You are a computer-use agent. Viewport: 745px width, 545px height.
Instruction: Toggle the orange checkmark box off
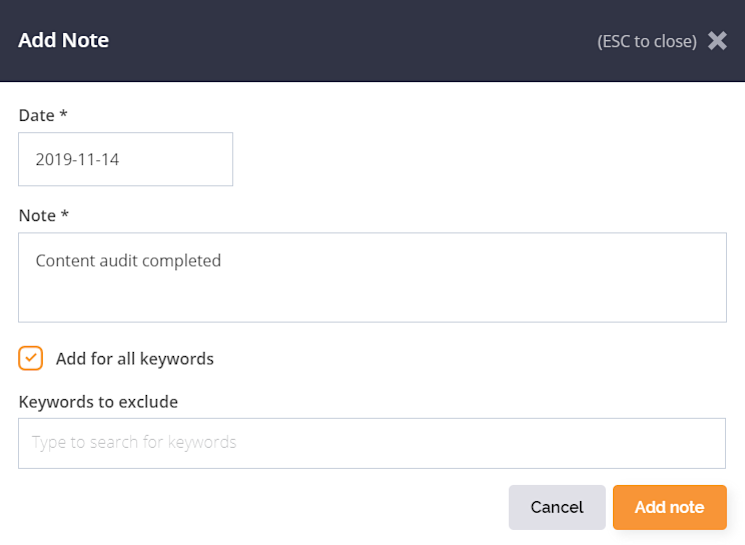click(31, 358)
